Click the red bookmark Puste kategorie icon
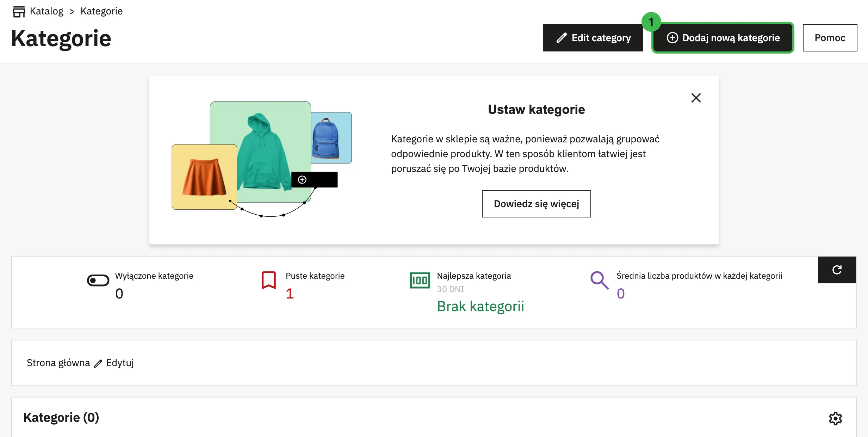The width and height of the screenshot is (868, 437). click(x=268, y=280)
